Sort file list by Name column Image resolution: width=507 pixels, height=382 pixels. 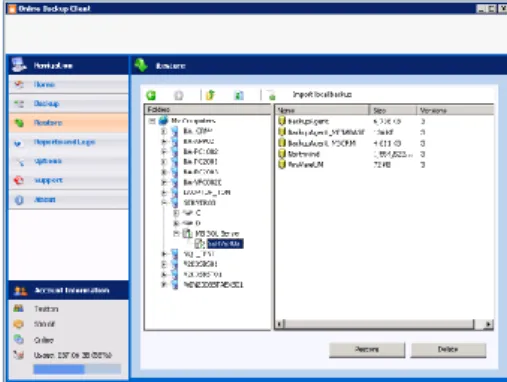pos(322,110)
